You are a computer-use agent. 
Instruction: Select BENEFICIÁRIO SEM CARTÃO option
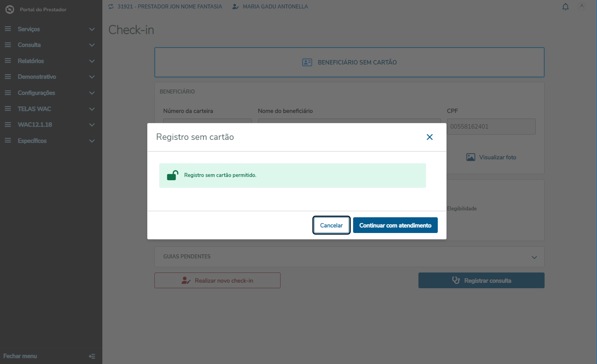[x=349, y=62]
